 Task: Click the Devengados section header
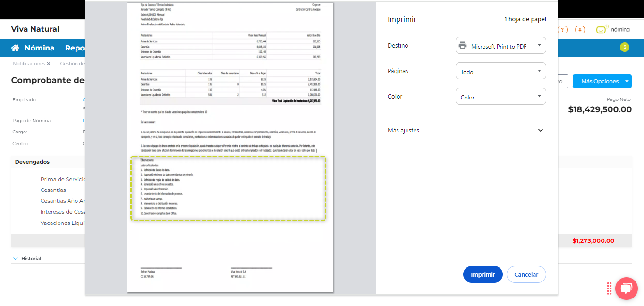32,162
